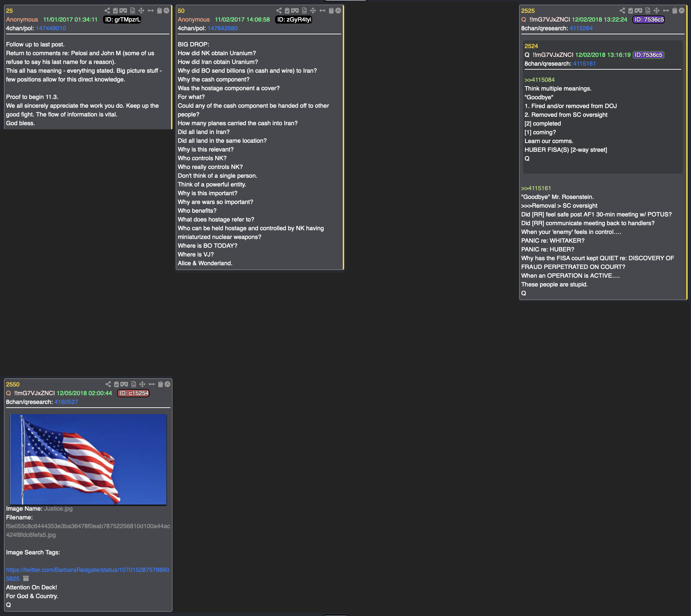Click quoted post number 2524
Viewport: 691px width, 616px height.
pos(531,46)
